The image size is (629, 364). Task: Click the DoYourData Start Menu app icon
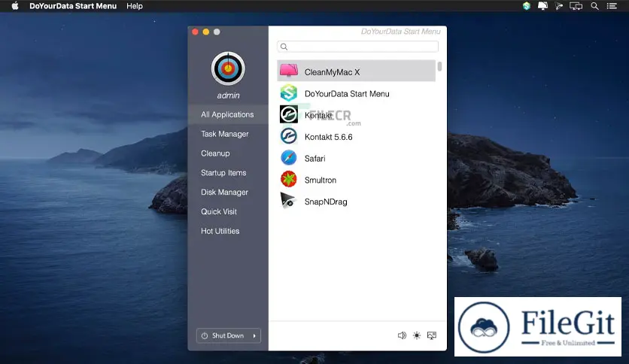(289, 93)
